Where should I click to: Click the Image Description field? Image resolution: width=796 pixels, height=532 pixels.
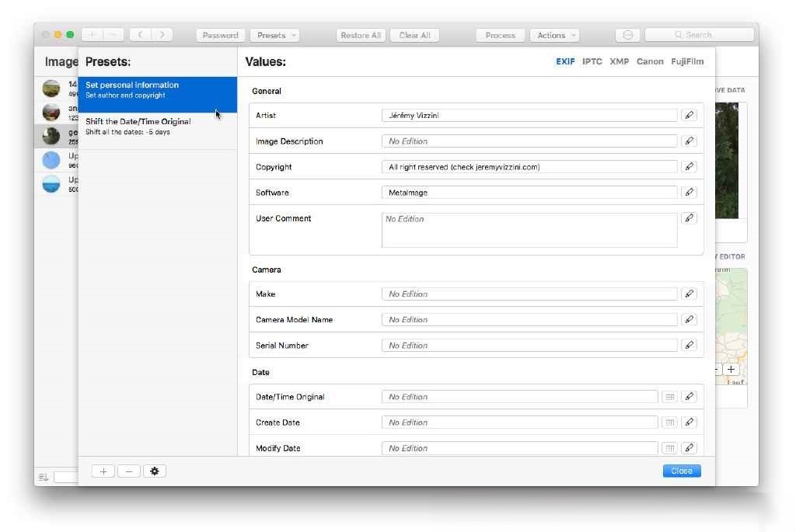(529, 141)
